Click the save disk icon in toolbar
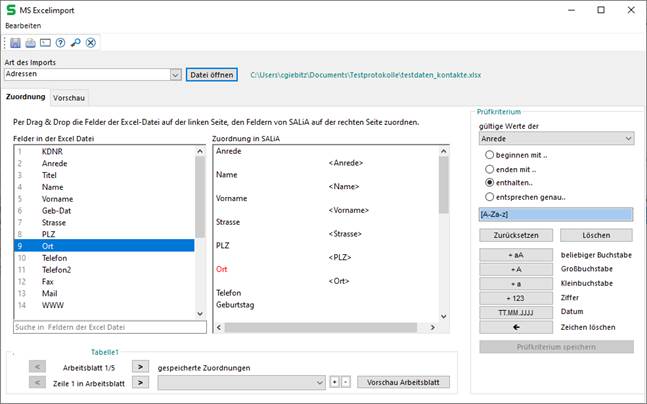647x404 pixels. click(15, 42)
